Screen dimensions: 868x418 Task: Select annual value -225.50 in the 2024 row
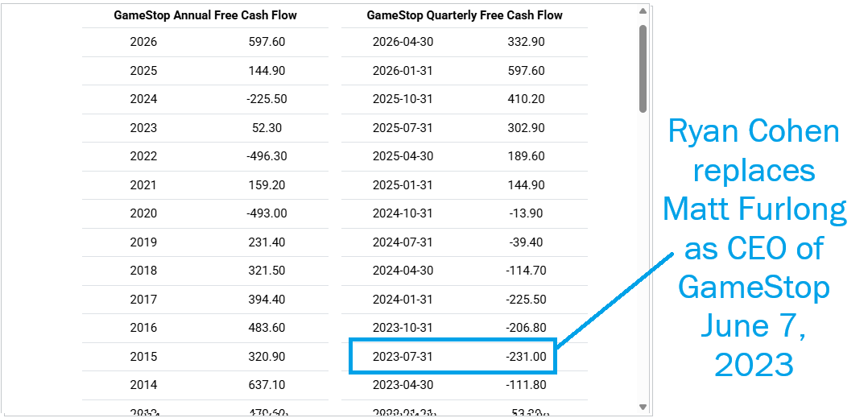coord(267,99)
